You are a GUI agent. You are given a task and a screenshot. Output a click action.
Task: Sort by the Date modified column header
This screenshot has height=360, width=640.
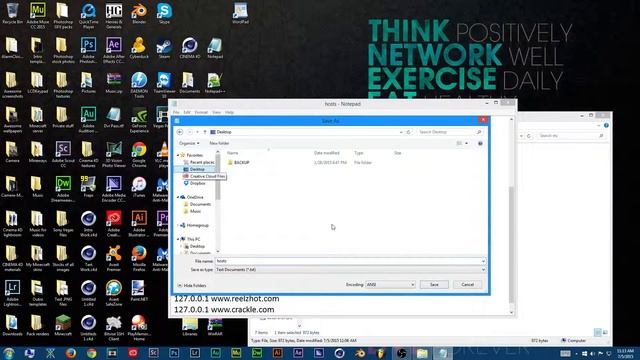point(327,153)
